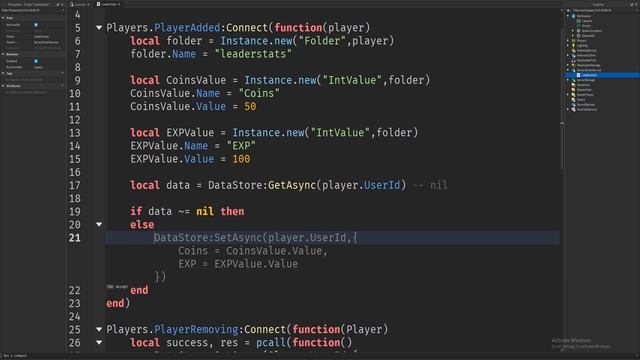The width and height of the screenshot is (640, 360).
Task: Select the Camera icon under Workspace
Action: [578, 21]
